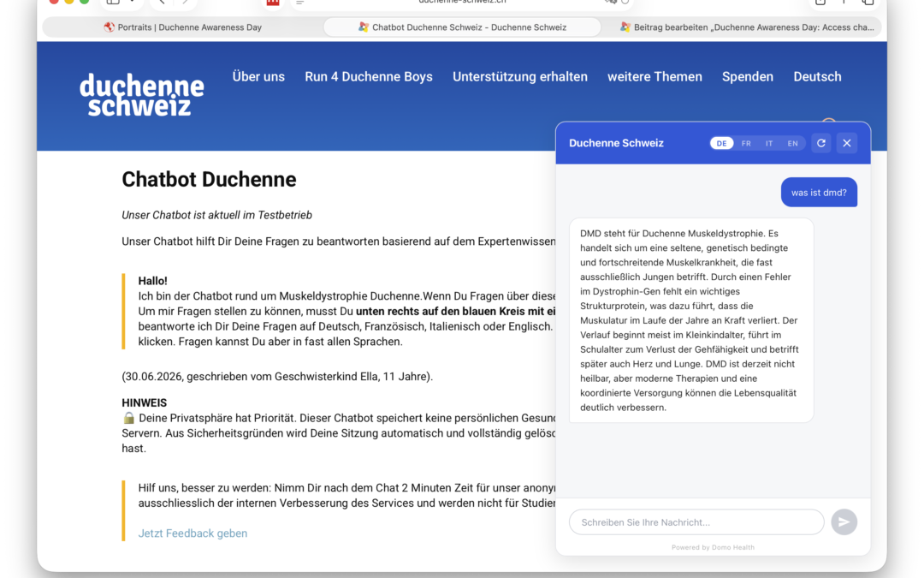Viewport: 924px width, 578px height.
Task: Click the Chatbot Duchenne heading
Action: coord(209,179)
